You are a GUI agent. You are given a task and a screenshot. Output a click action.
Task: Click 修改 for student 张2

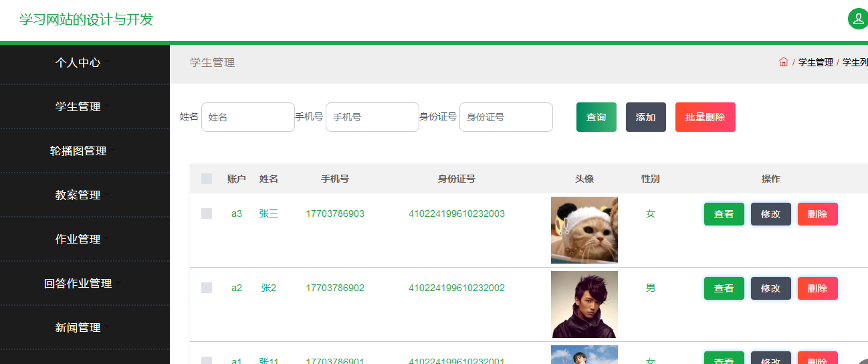click(x=771, y=288)
